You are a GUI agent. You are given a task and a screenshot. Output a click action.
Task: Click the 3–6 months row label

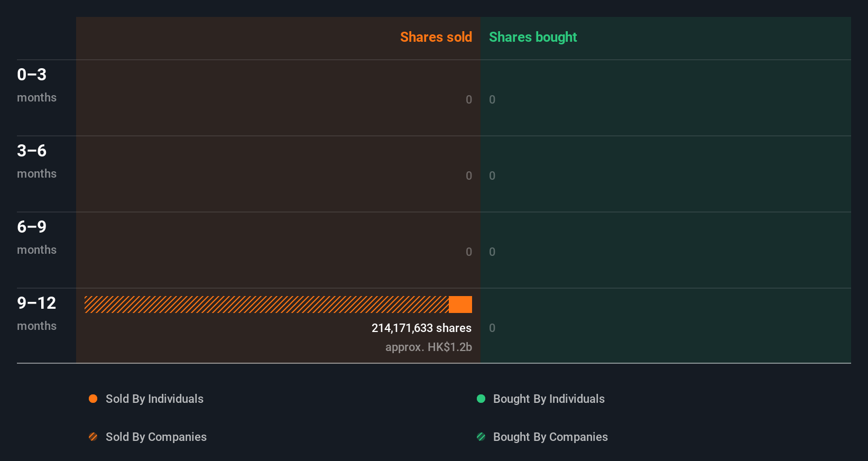coord(36,161)
